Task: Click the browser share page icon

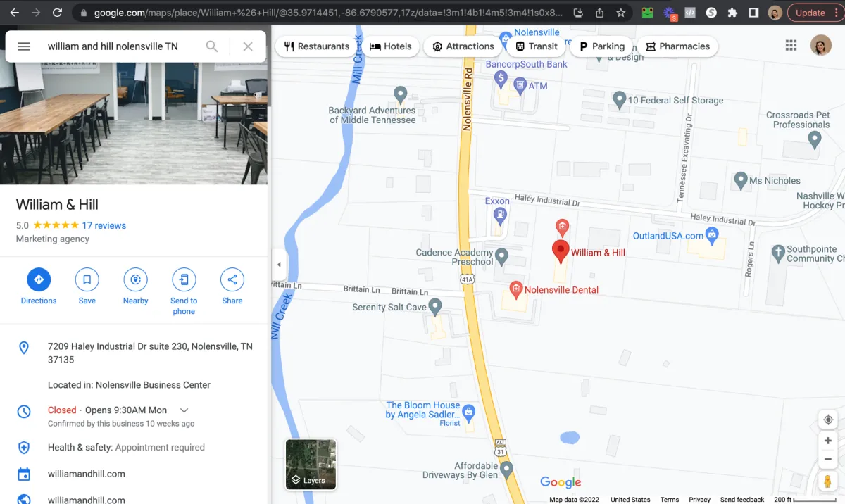Action: tap(599, 13)
